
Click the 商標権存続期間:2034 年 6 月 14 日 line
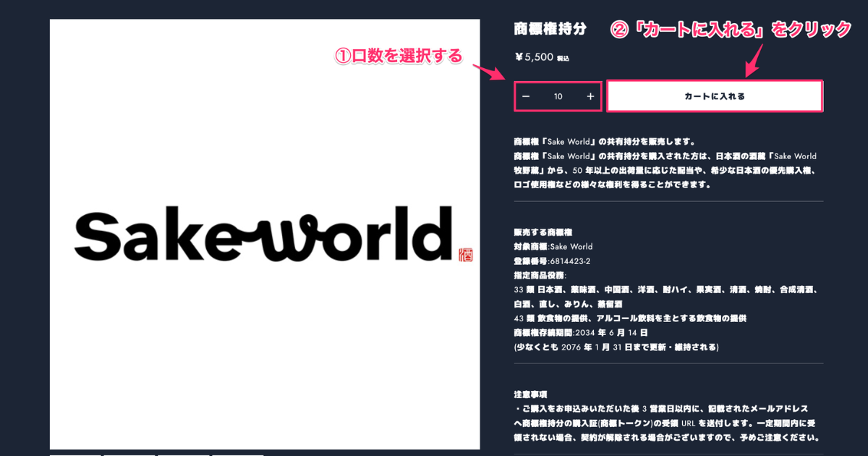coord(581,332)
